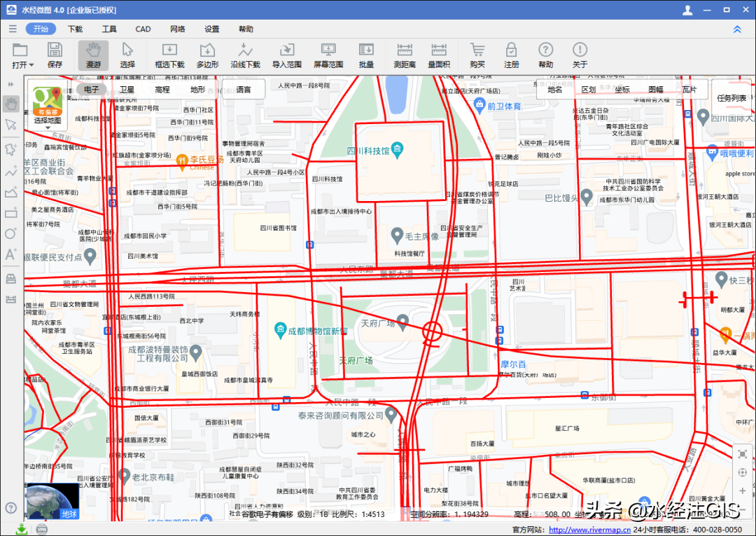Image resolution: width=756 pixels, height=536 pixels.
Task: Select the 测距离 distance measure tool
Action: click(405, 55)
